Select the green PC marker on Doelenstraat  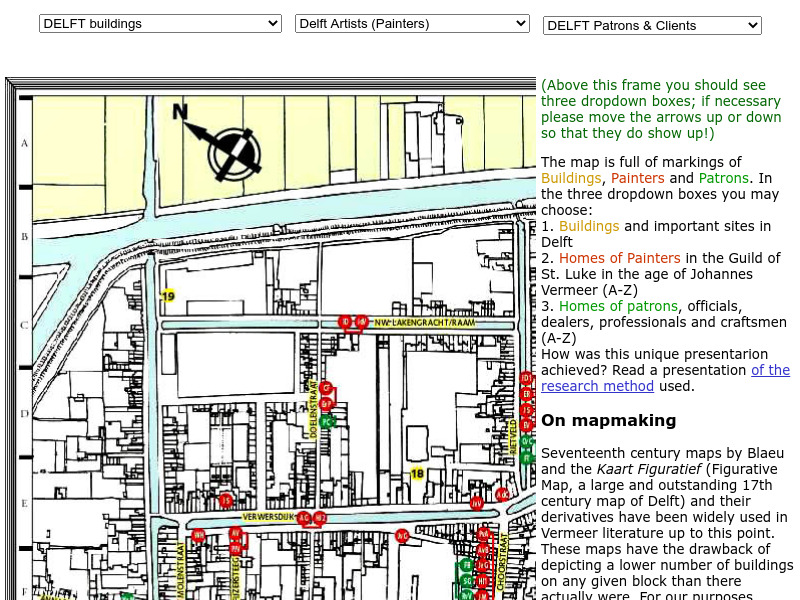(x=325, y=422)
